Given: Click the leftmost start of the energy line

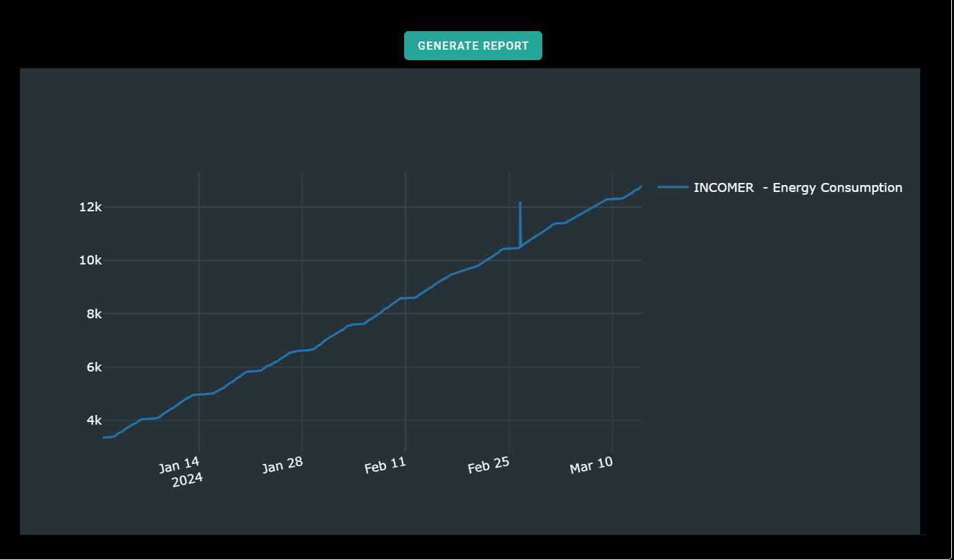Looking at the screenshot, I should pos(104,437).
